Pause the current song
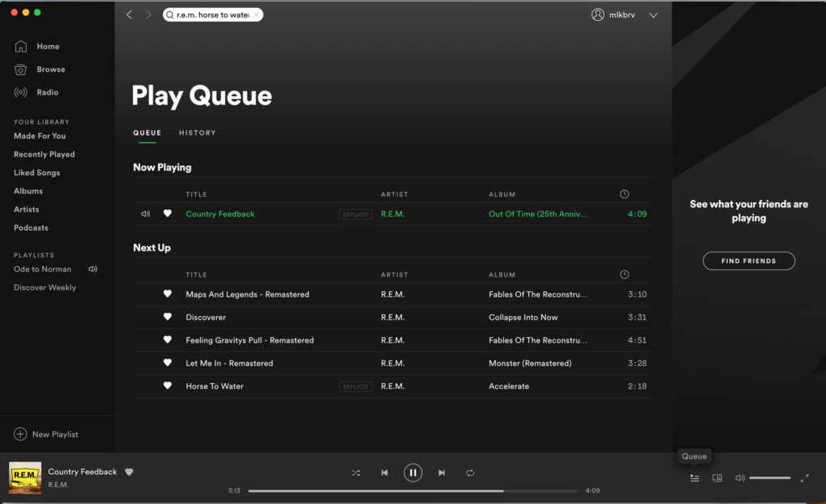 [413, 473]
